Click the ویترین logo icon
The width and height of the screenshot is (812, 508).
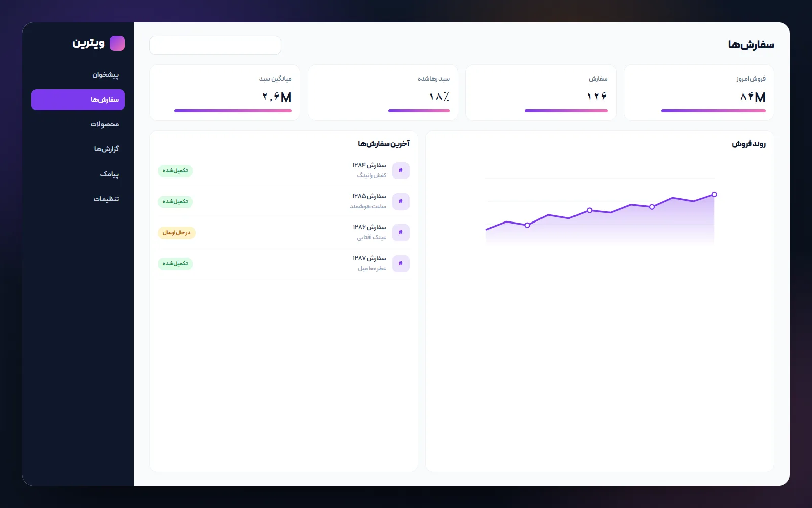117,43
